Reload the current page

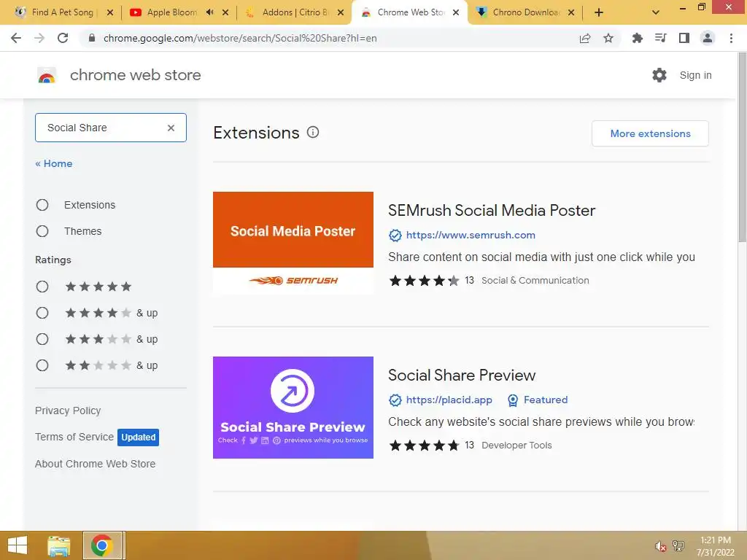click(x=63, y=38)
